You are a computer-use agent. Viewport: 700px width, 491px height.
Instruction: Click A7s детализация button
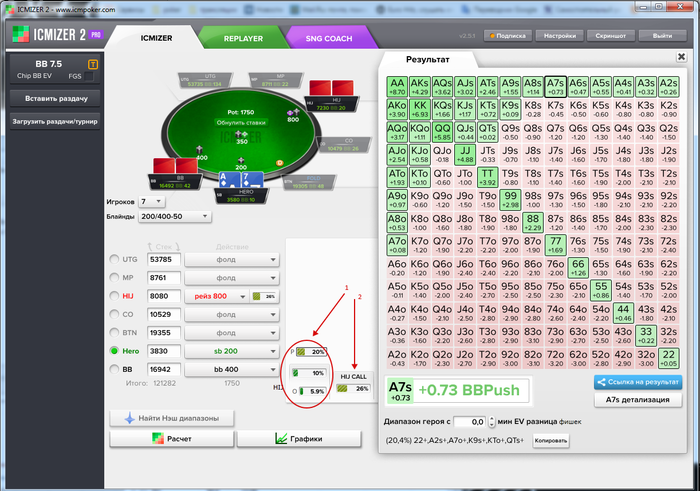(638, 399)
